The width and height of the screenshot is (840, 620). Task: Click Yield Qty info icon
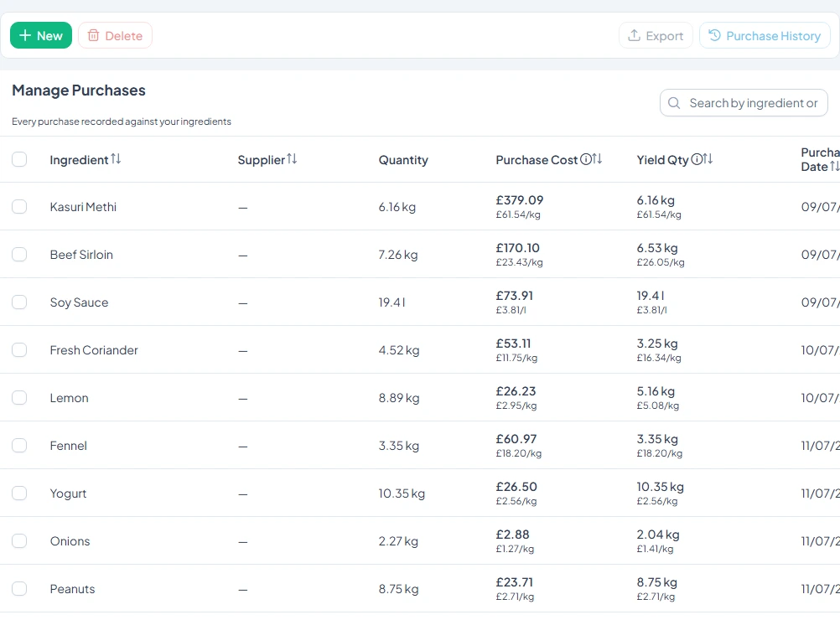[697, 159]
